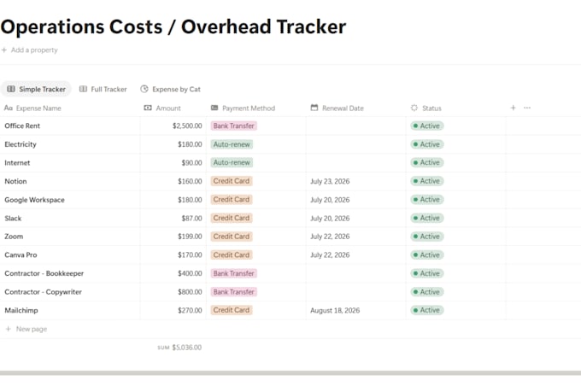
Task: Click the $800.00 amount for Copywriter
Action: point(190,292)
